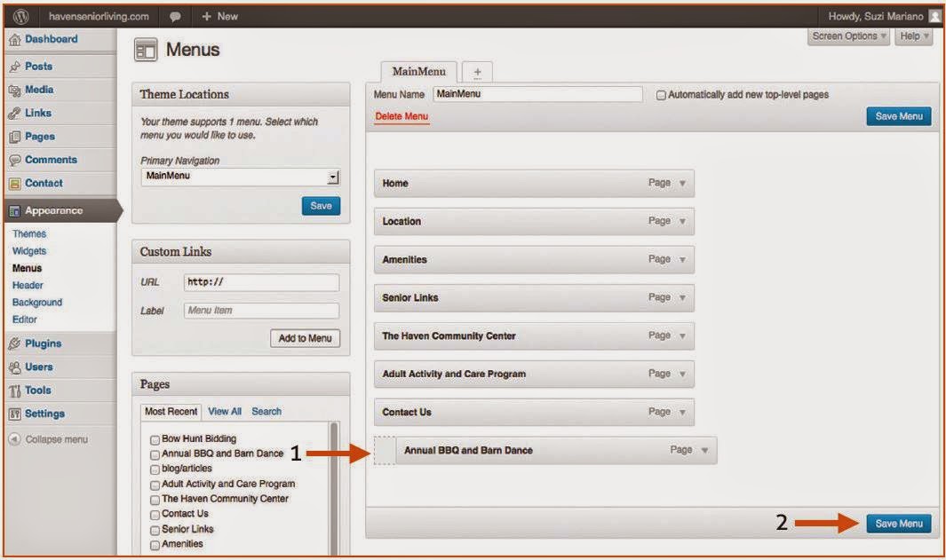Expand the Home menu item arrow
The image size is (946, 560).
682,183
